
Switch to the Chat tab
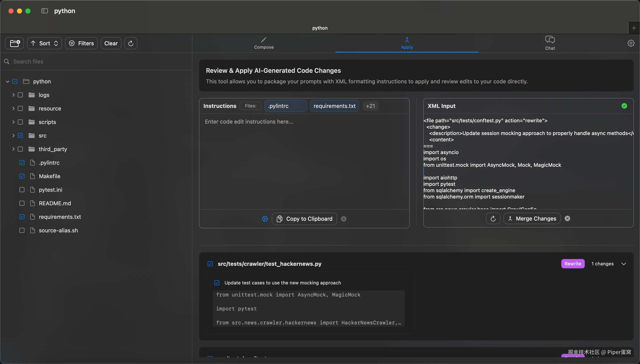click(x=550, y=43)
